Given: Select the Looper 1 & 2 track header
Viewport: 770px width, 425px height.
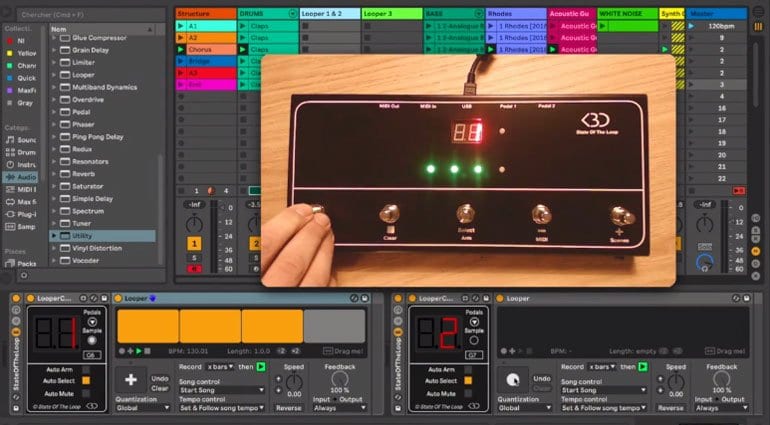Looking at the screenshot, I should (x=330, y=13).
